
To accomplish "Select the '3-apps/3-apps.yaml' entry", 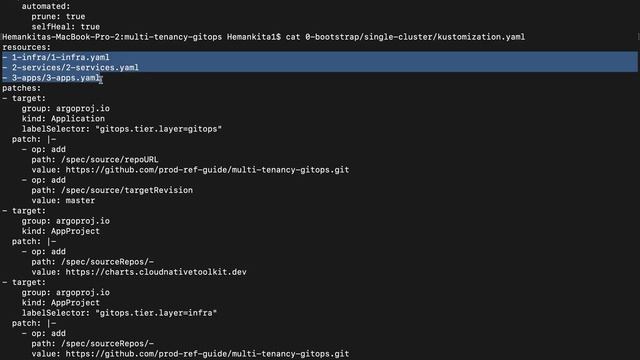I will pyautogui.click(x=56, y=78).
